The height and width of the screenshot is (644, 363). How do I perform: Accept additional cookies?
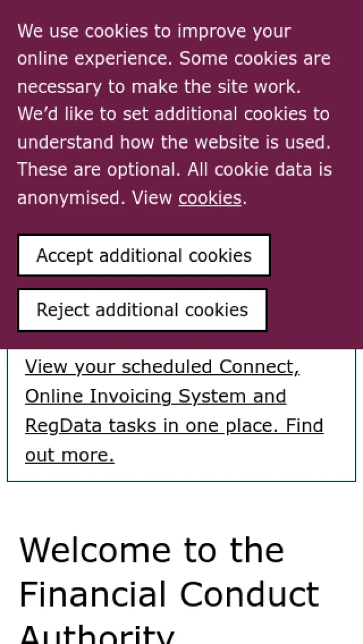tap(144, 255)
